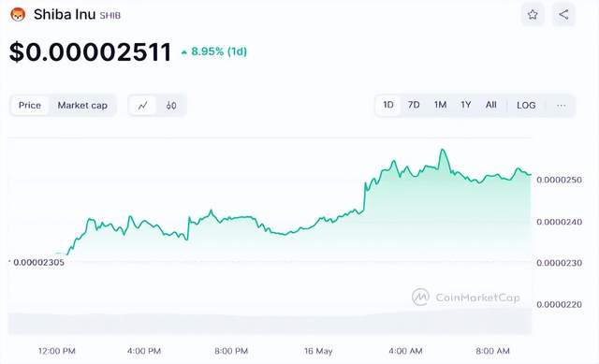Viewport: 599px width, 364px height.
Task: Choose the 7D time range
Action: click(x=414, y=105)
